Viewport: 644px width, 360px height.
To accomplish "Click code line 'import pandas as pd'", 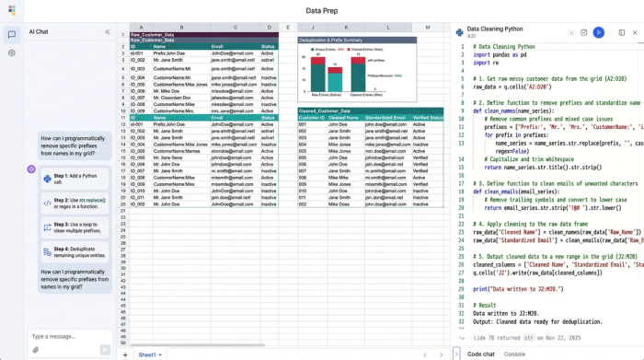I will click(500, 54).
